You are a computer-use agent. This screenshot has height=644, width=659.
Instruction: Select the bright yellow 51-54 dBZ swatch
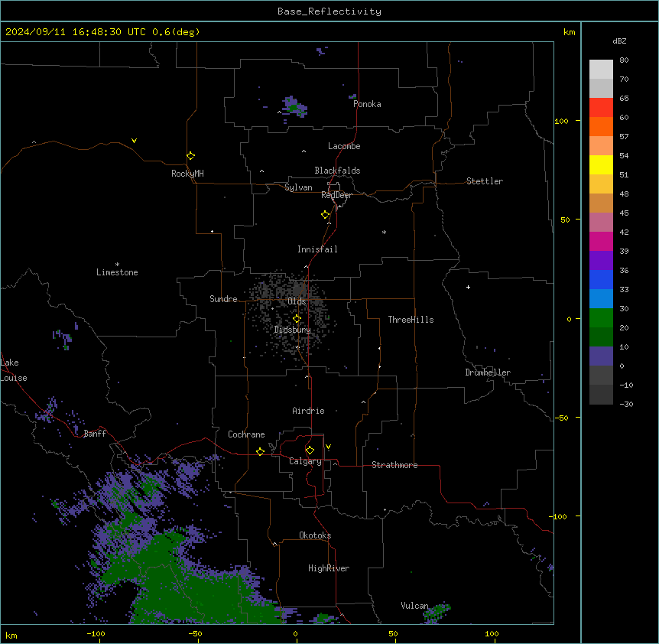601,164
